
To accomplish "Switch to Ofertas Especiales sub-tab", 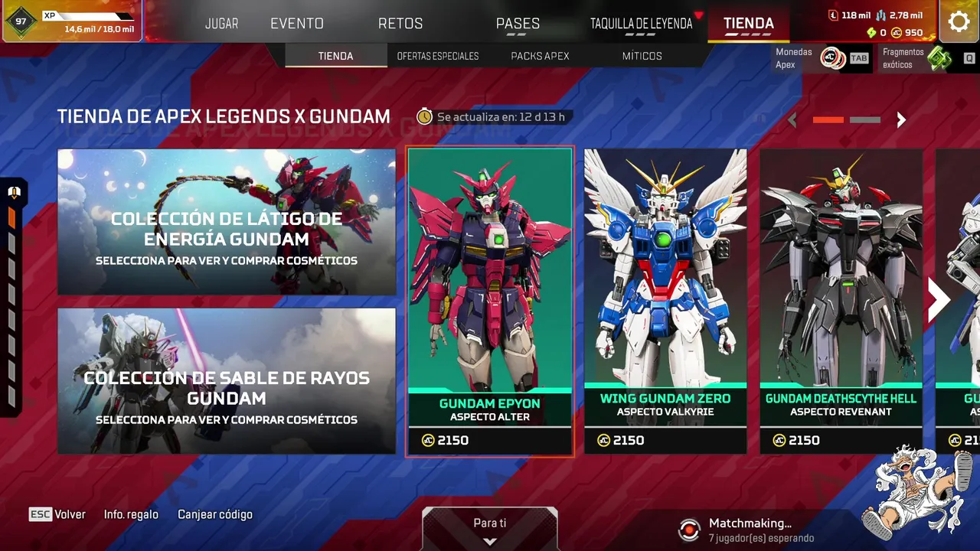I will pos(438,56).
